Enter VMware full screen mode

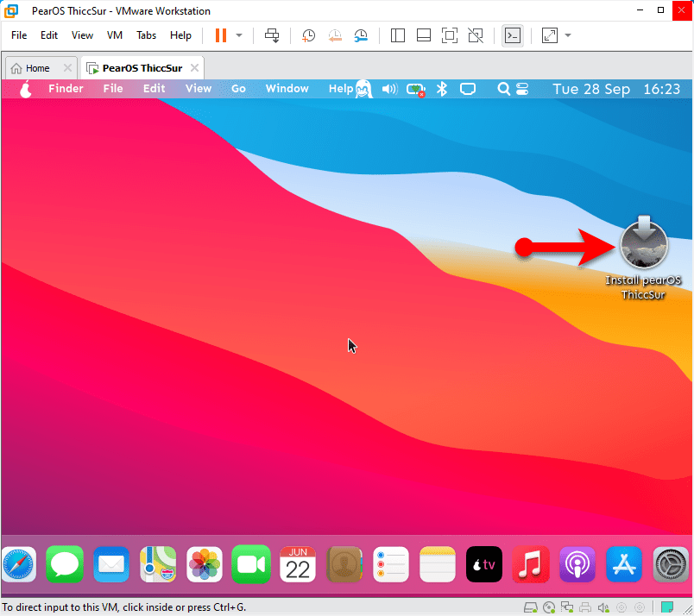pos(450,35)
